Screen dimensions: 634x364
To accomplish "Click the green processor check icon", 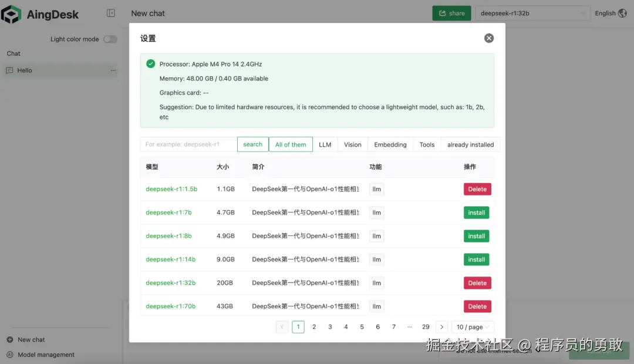I will point(150,63).
